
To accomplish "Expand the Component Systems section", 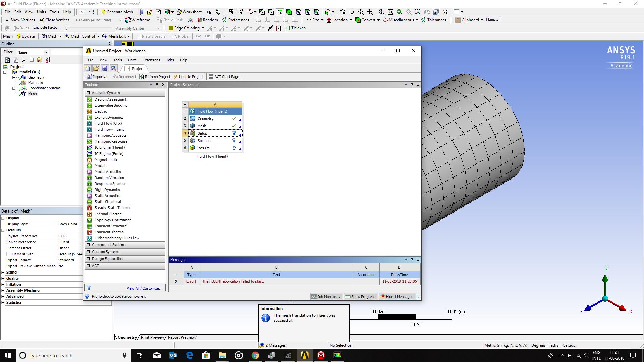I will tap(88, 245).
